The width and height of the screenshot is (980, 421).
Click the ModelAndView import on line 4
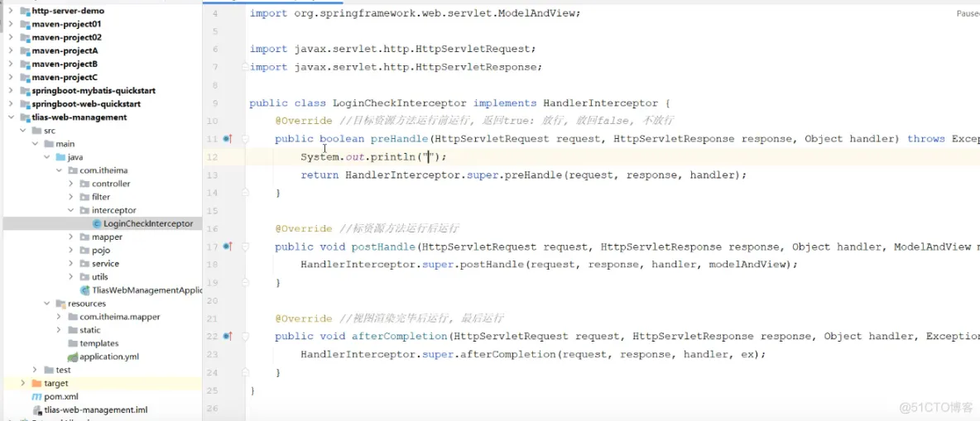click(415, 13)
